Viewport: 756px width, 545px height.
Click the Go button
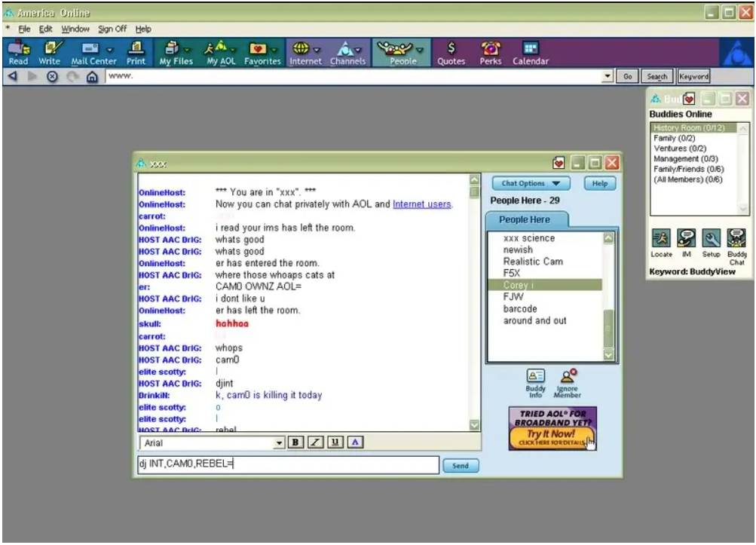627,76
